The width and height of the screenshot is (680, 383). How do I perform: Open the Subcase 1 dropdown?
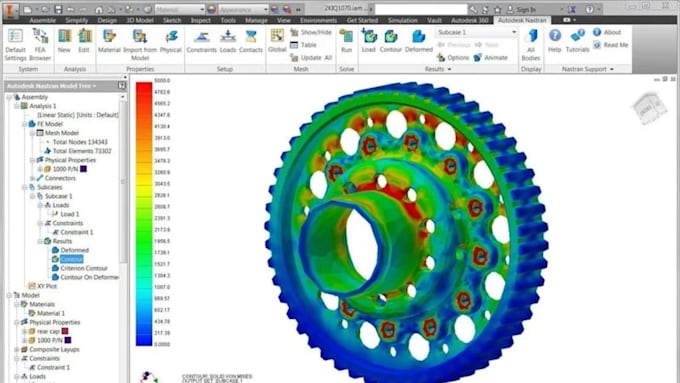coord(476,32)
